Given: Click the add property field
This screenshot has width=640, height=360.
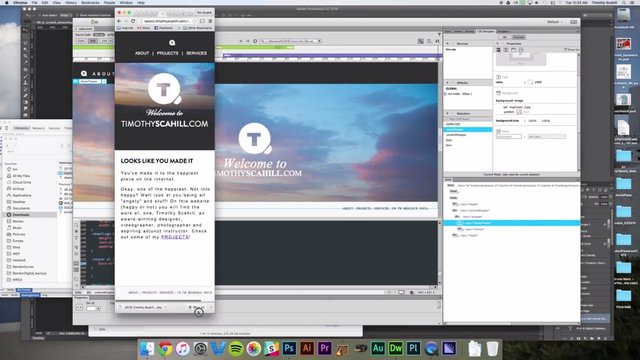Looking at the screenshot, I should (509, 137).
